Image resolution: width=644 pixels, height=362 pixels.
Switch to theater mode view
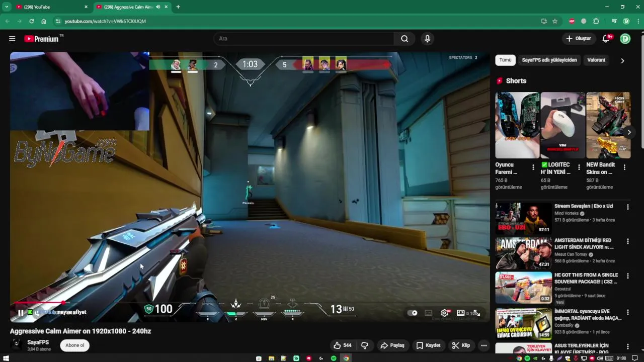[x=460, y=313]
